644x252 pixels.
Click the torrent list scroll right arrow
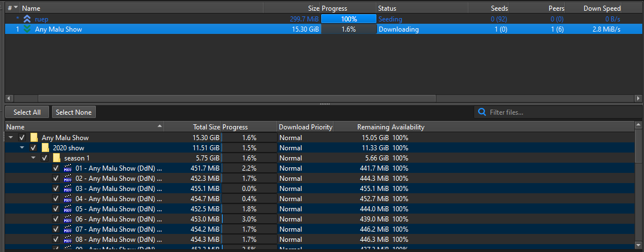(x=638, y=99)
